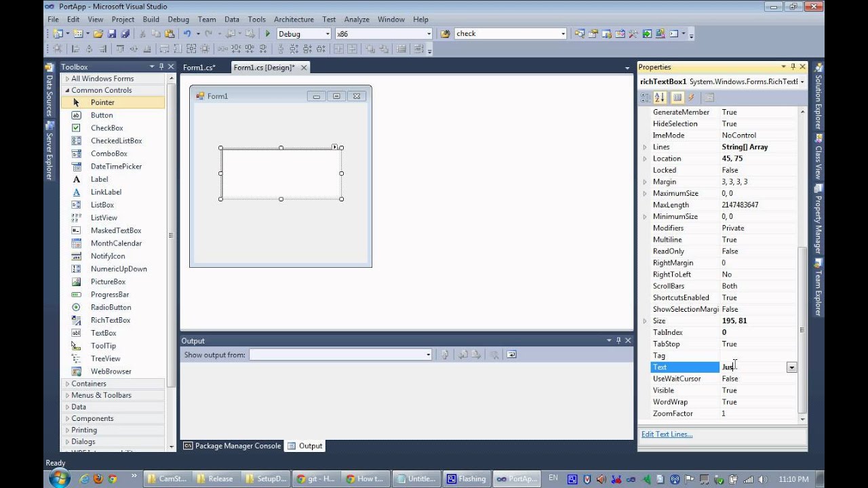This screenshot has height=488, width=868.
Task: Click the Save All toolbar icon
Action: tap(125, 33)
